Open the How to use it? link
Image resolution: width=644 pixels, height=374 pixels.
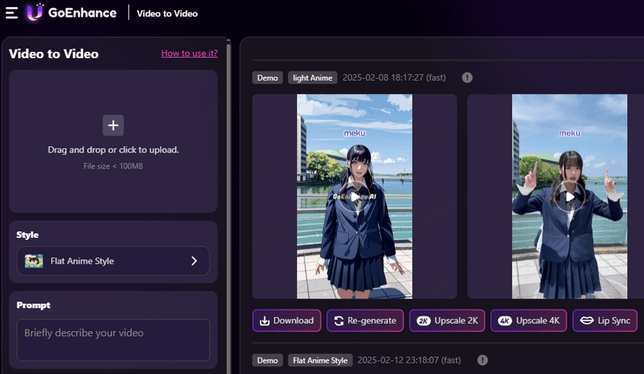[x=189, y=53]
